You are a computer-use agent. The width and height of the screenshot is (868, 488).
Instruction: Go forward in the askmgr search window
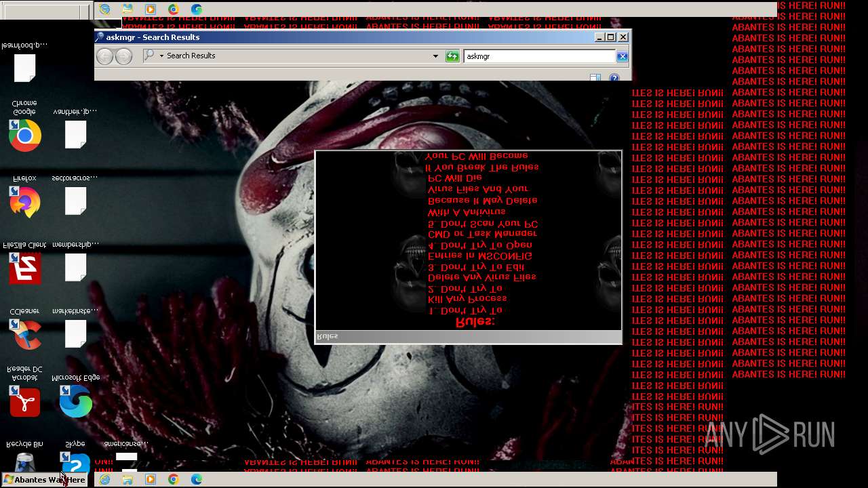tap(123, 56)
